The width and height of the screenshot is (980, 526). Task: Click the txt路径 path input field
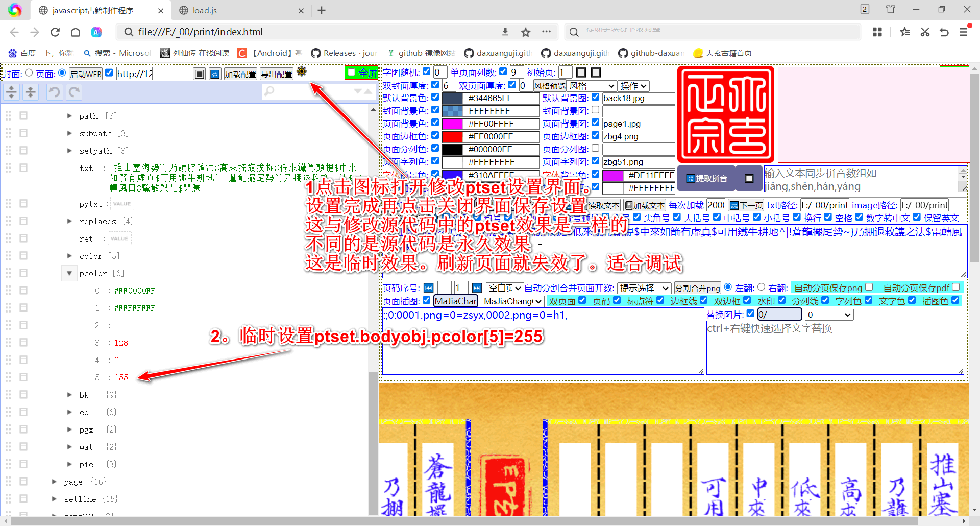[x=824, y=205]
